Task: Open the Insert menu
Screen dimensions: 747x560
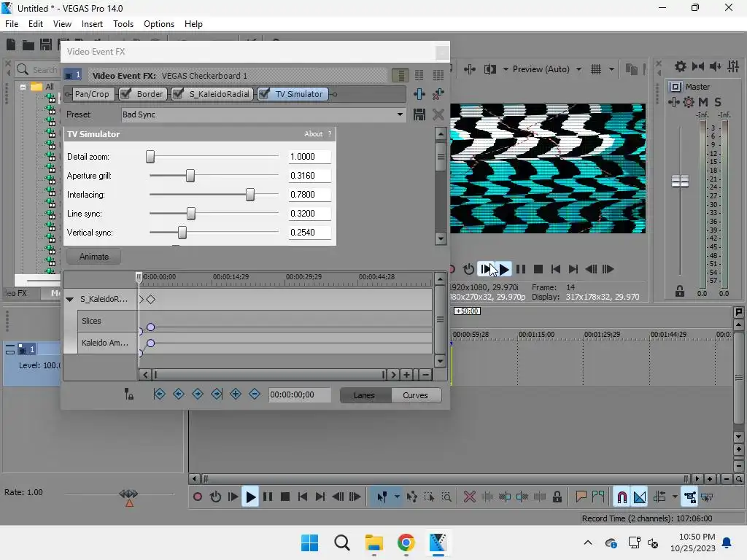Action: tap(92, 24)
